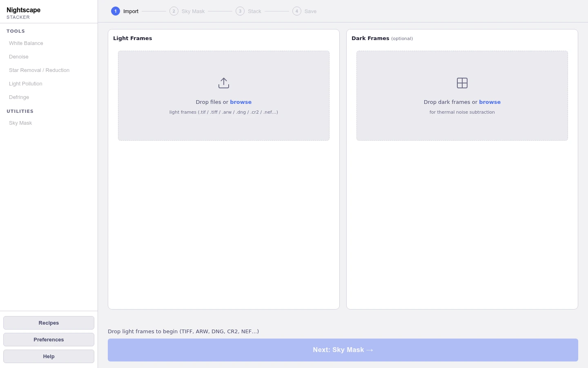Click 'Drop light frames to begin' status text
This screenshot has width=588, height=368.
(x=183, y=332)
